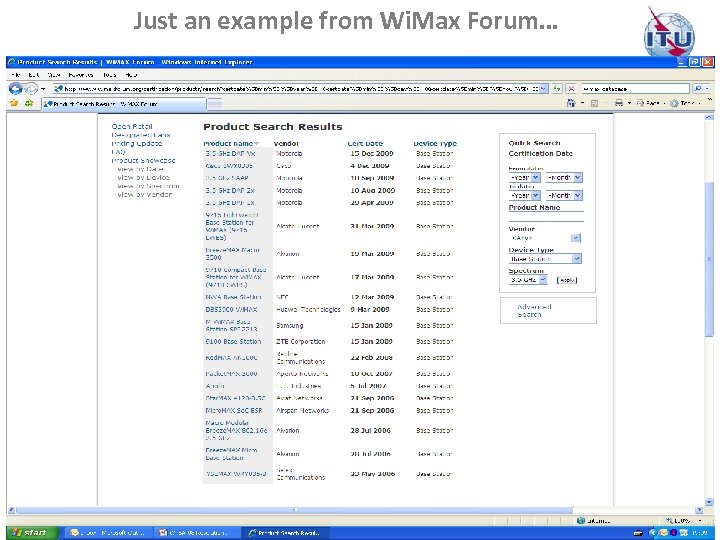The image size is (720, 540).
Task: Refresh the page using the green arrows icon
Action: 557,88
